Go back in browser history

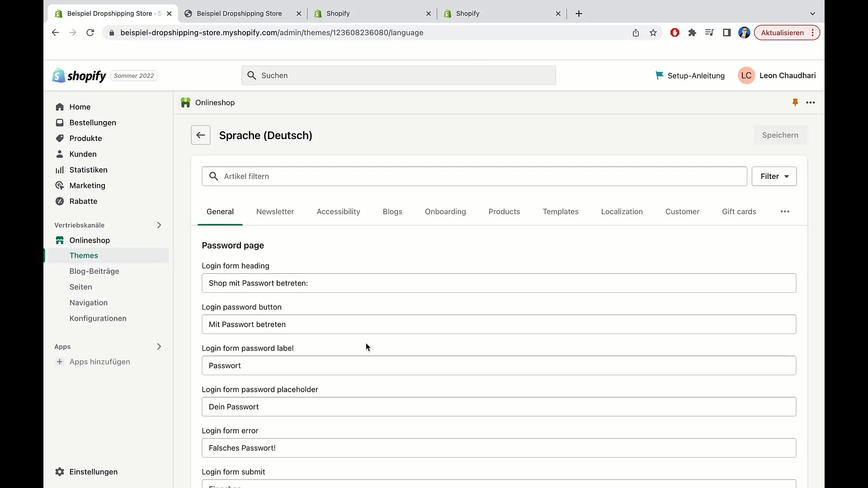click(x=55, y=33)
